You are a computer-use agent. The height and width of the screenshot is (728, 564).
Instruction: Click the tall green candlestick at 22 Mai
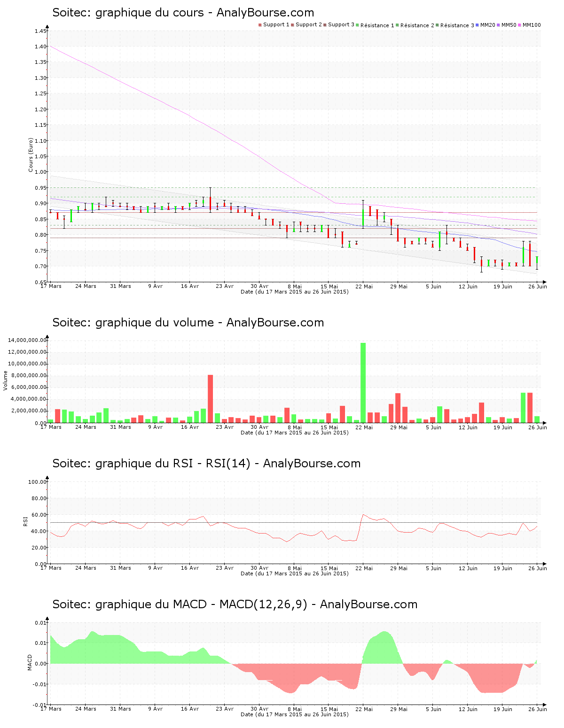363,217
